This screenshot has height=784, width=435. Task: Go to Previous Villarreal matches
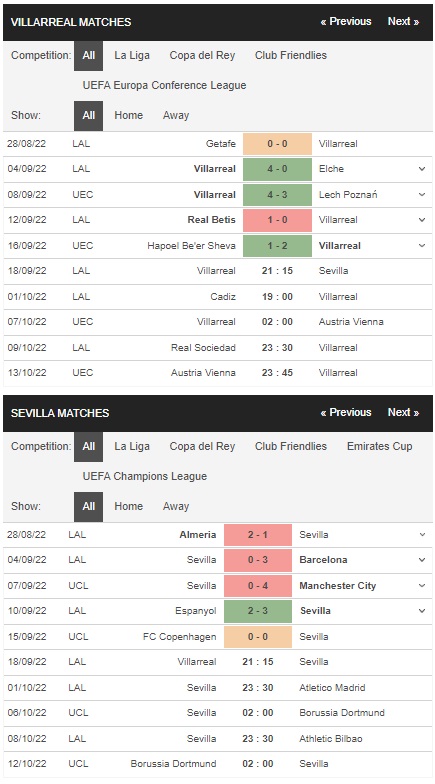(x=346, y=22)
